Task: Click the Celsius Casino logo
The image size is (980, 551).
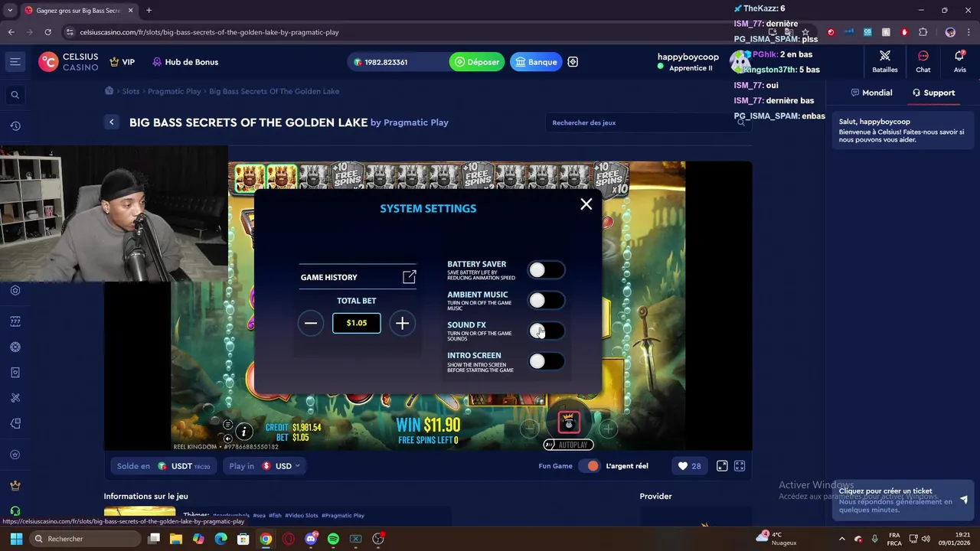Action: click(x=69, y=62)
